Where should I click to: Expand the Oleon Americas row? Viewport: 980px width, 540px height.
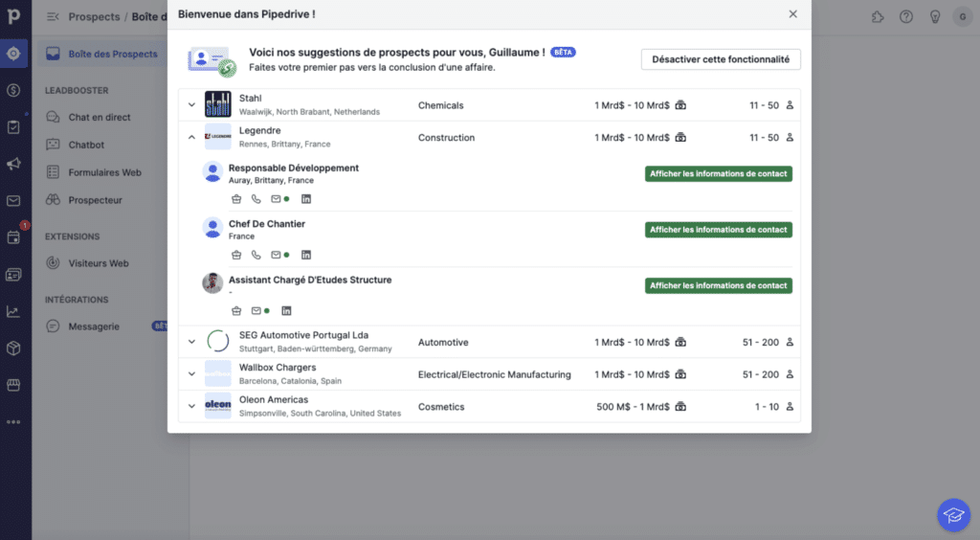tap(191, 406)
